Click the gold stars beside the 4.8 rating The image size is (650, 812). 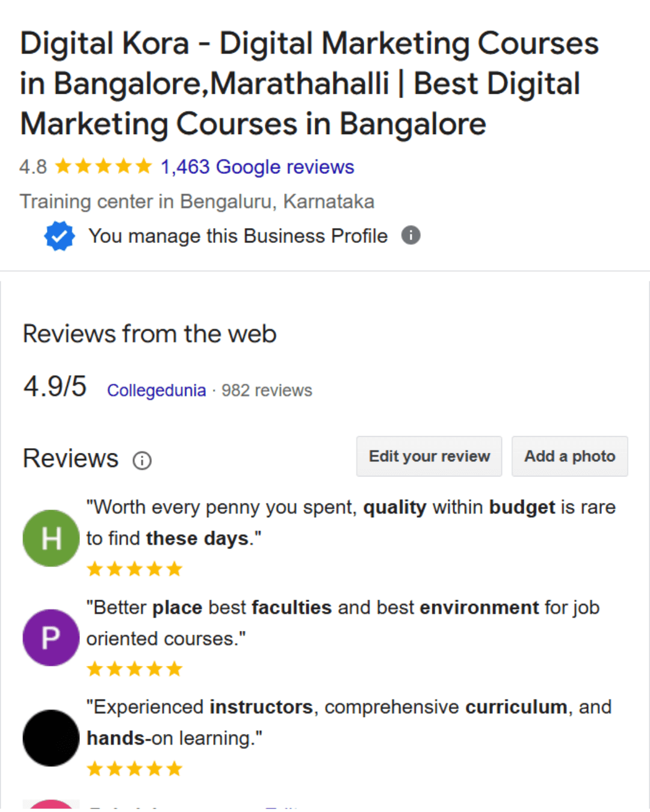[104, 166]
